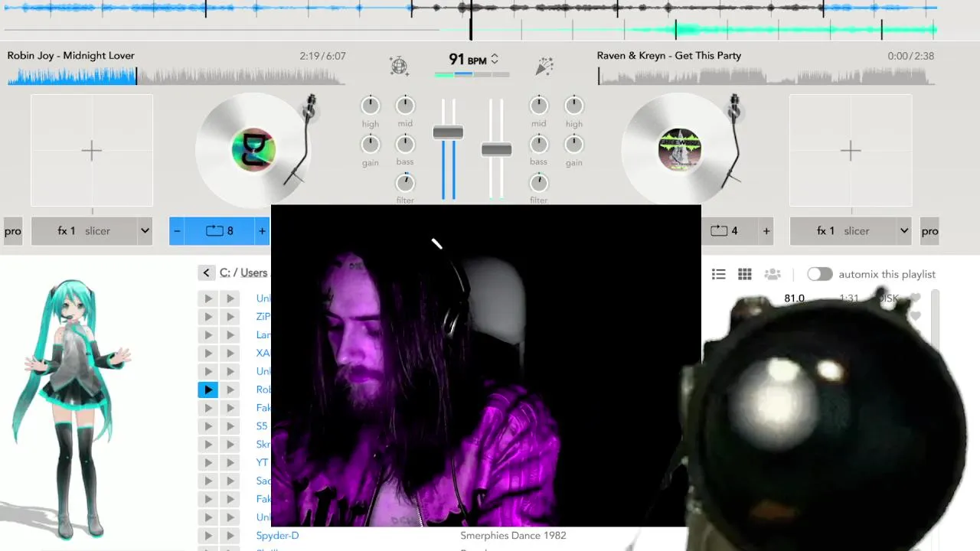Enable left deck fx 1 slicer
The width and height of the screenshot is (980, 551).
pyautogui.click(x=84, y=230)
